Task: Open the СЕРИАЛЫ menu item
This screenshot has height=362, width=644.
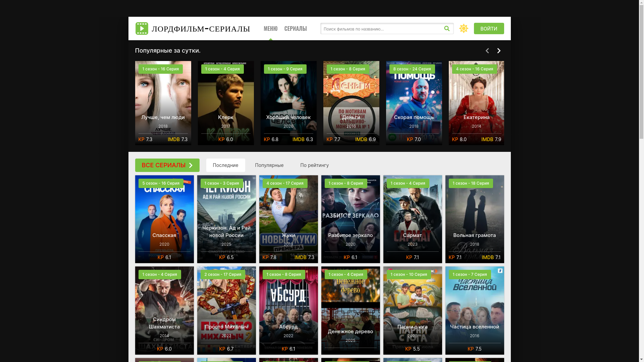Action: [x=296, y=28]
